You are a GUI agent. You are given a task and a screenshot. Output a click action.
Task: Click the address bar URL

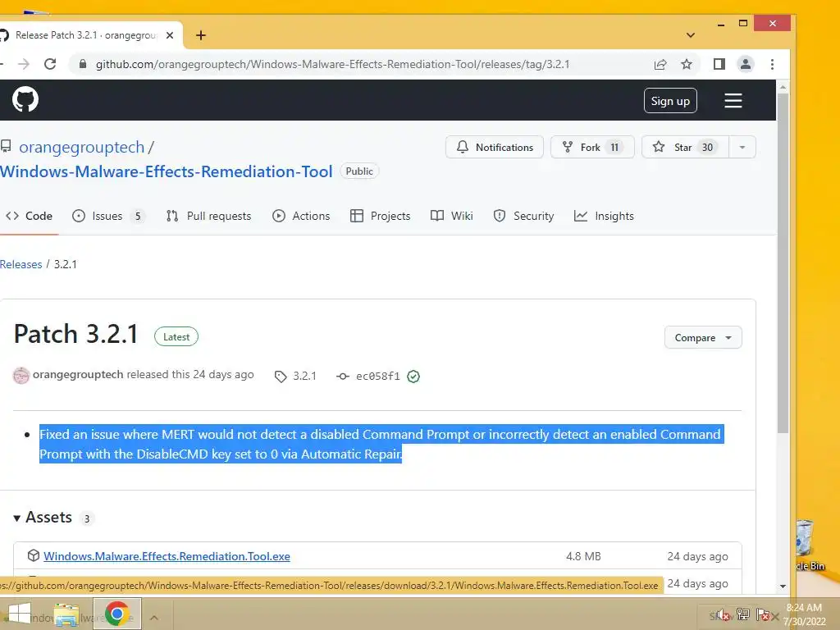coord(332,64)
